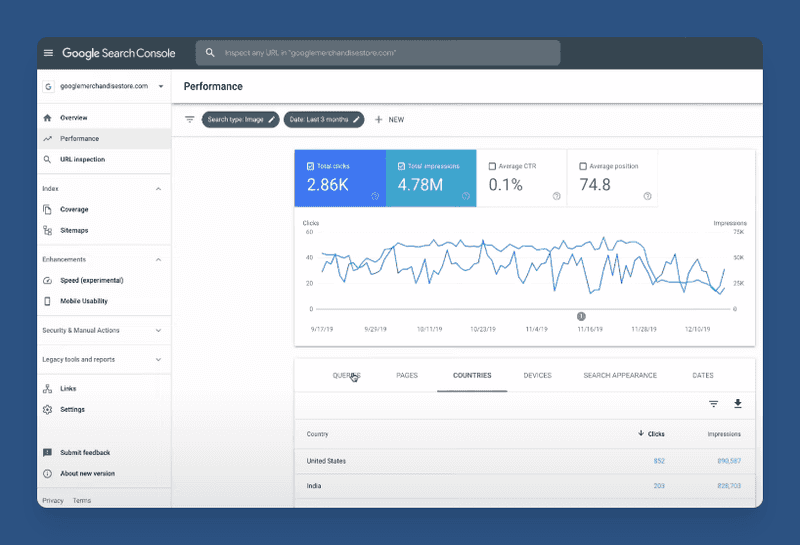Viewport: 800px width, 545px height.
Task: Collapse the Index section
Action: click(x=159, y=189)
